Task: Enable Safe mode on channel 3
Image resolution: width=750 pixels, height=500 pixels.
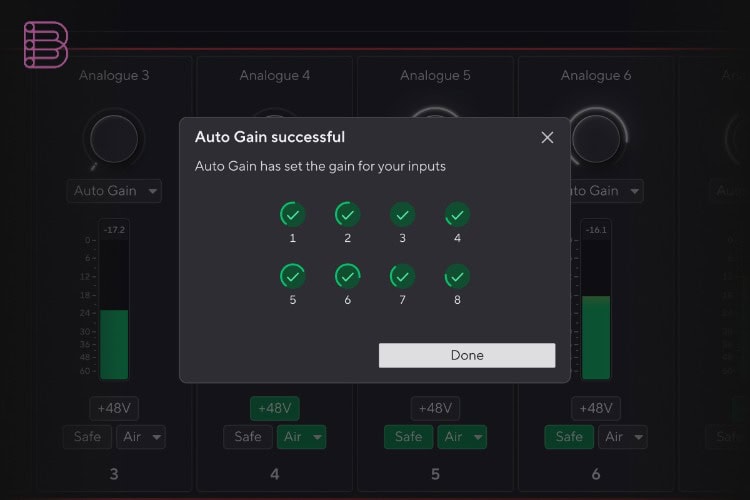Action: 87,437
